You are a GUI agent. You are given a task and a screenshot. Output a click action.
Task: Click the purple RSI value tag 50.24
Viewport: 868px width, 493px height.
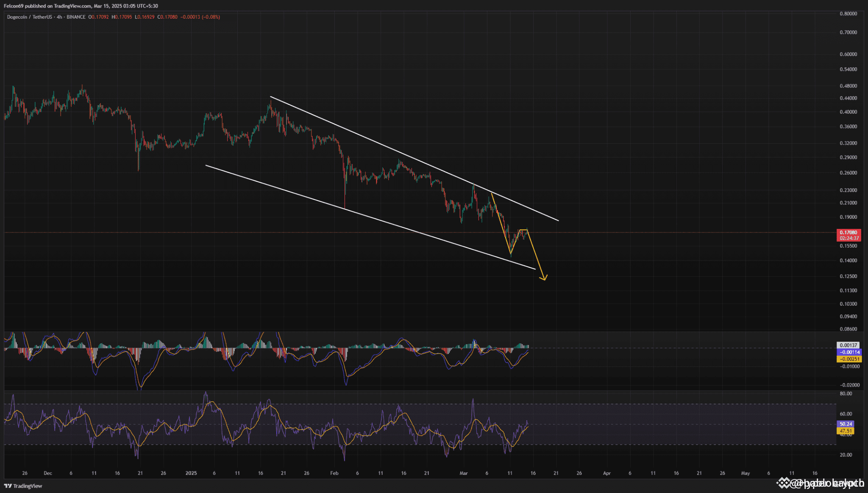846,424
